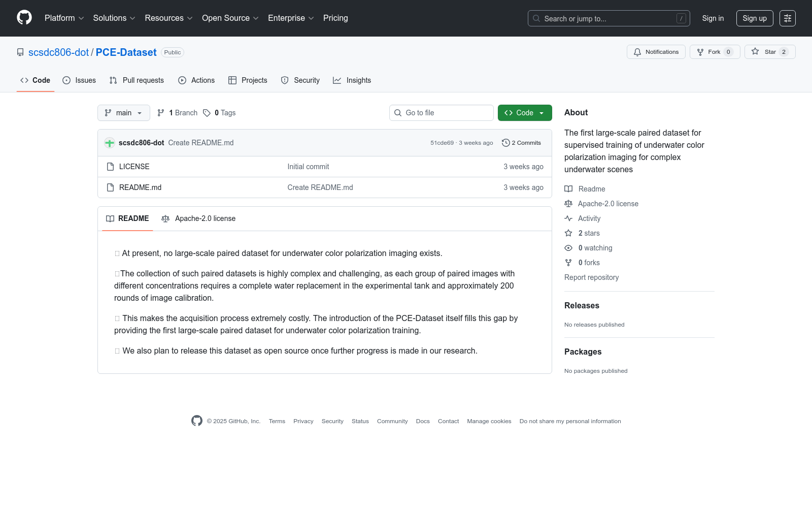
Task: Fork this repository
Action: pos(715,52)
